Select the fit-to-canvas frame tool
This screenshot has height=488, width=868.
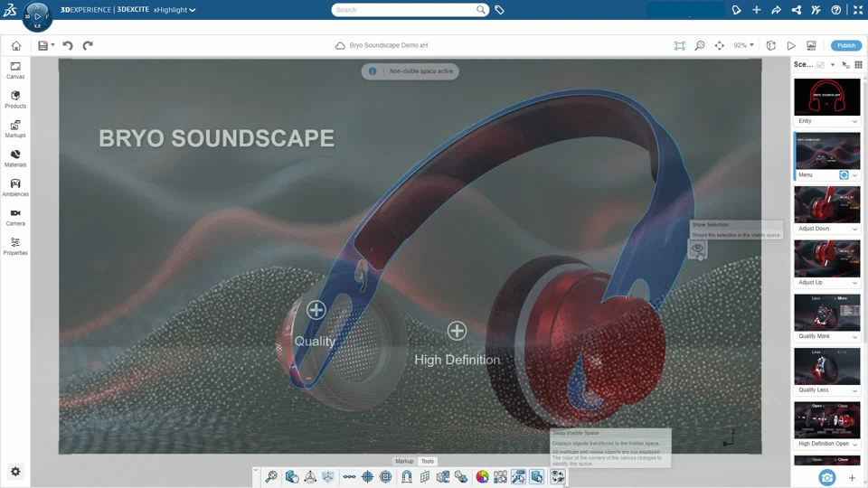679,45
